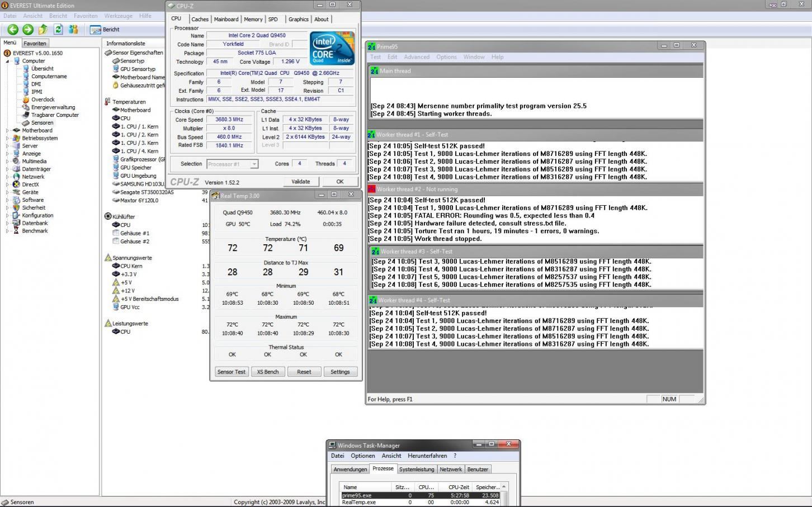This screenshot has width=812, height=507.
Task: Open the Herunterfahren menu in Task-Manager
Action: coord(427,456)
